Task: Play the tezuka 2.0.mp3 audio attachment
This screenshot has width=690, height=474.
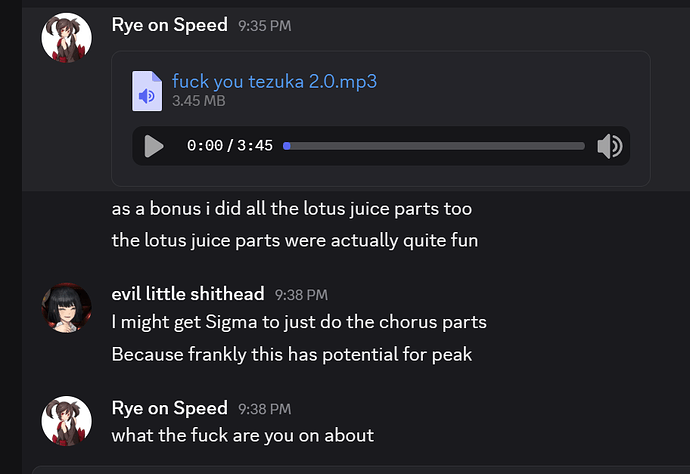Action: (x=153, y=146)
